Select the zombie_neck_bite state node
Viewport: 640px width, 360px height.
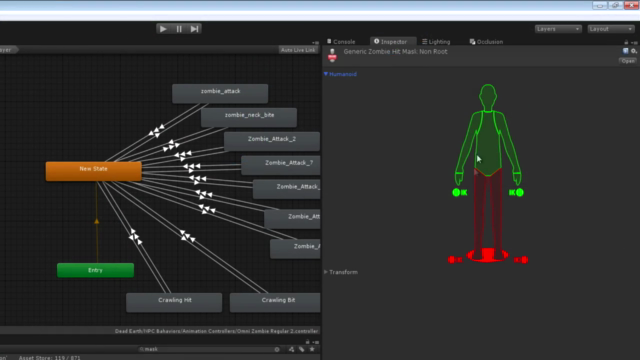click(x=249, y=117)
